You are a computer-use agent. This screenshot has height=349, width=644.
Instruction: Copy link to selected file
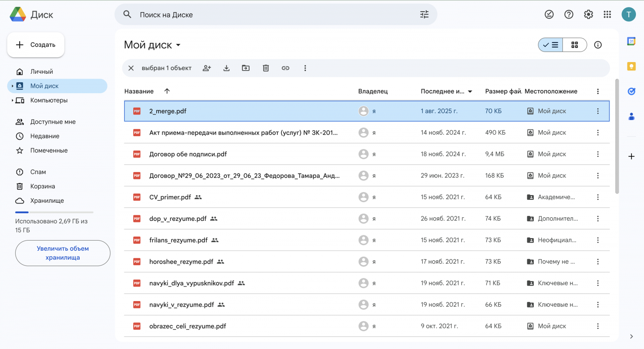tap(285, 68)
